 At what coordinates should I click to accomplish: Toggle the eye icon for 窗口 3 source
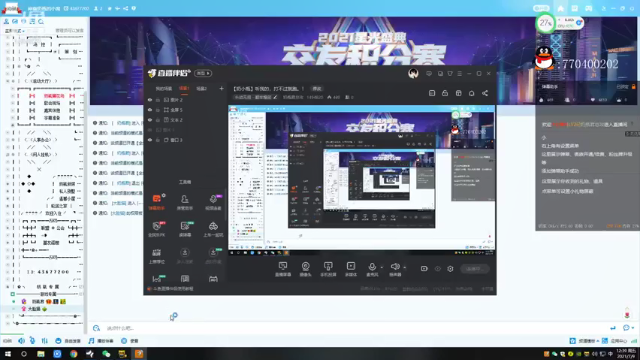[150, 140]
